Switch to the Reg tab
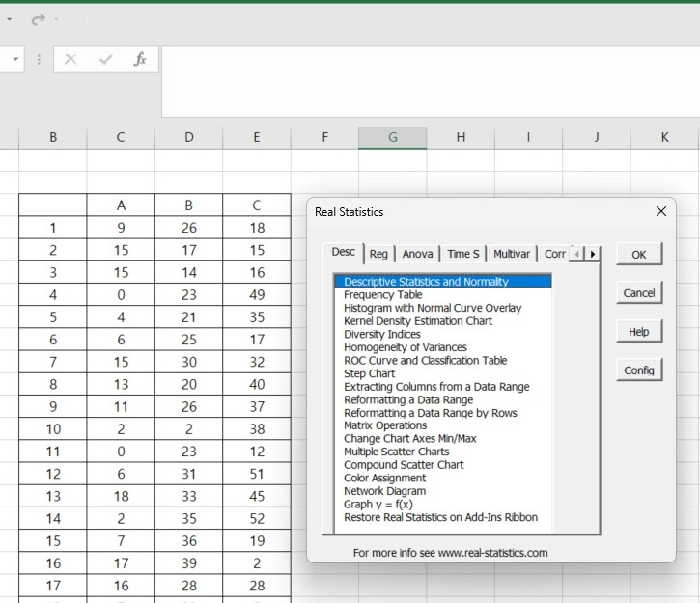 coord(378,254)
